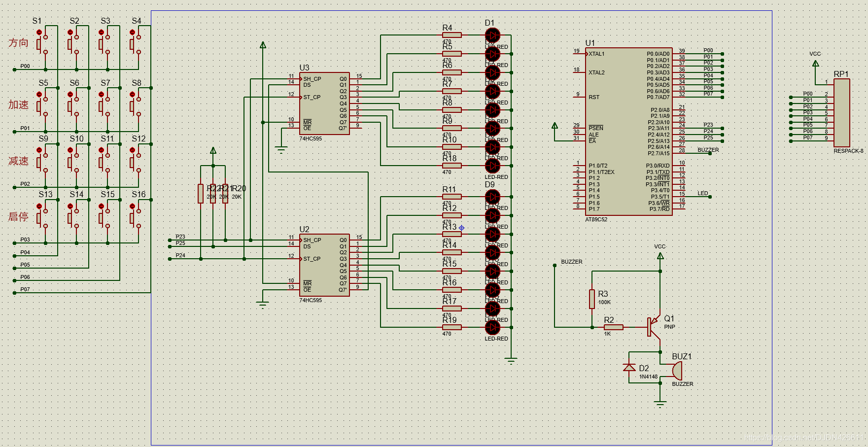868x447 pixels.
Task: Select the BUZ1 buzzer component
Action: click(x=677, y=370)
